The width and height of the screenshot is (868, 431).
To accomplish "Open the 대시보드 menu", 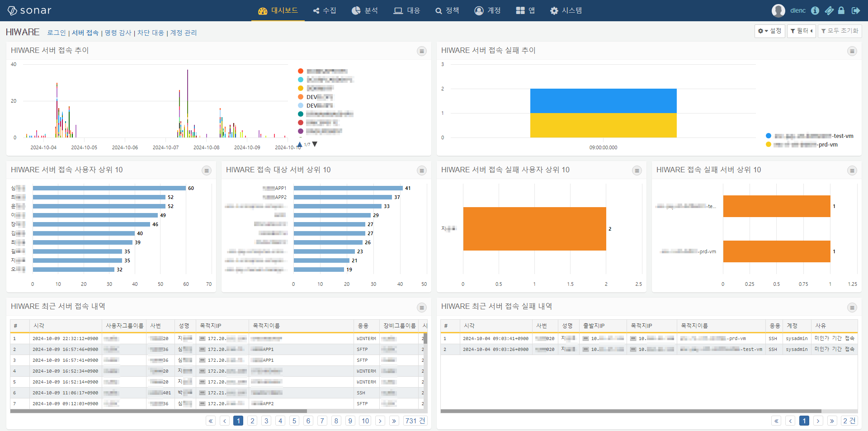I will tap(278, 10).
